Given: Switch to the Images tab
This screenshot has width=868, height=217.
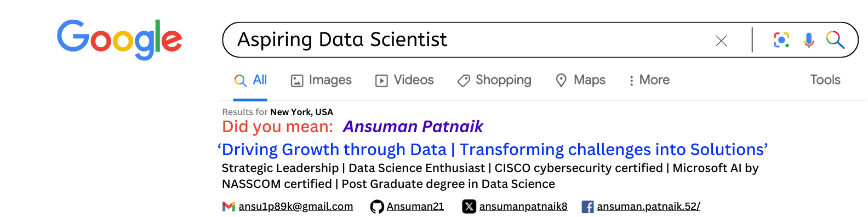Looking at the screenshot, I should coord(321,80).
